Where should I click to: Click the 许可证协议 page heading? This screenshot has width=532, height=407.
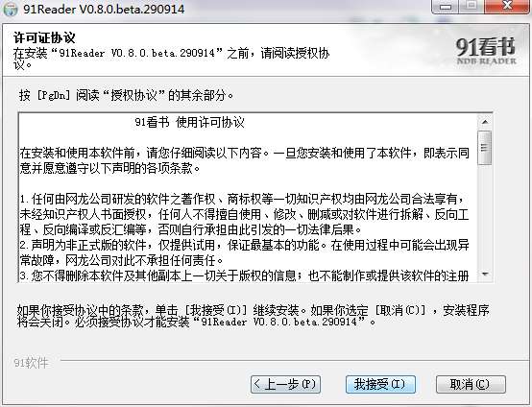click(x=44, y=37)
